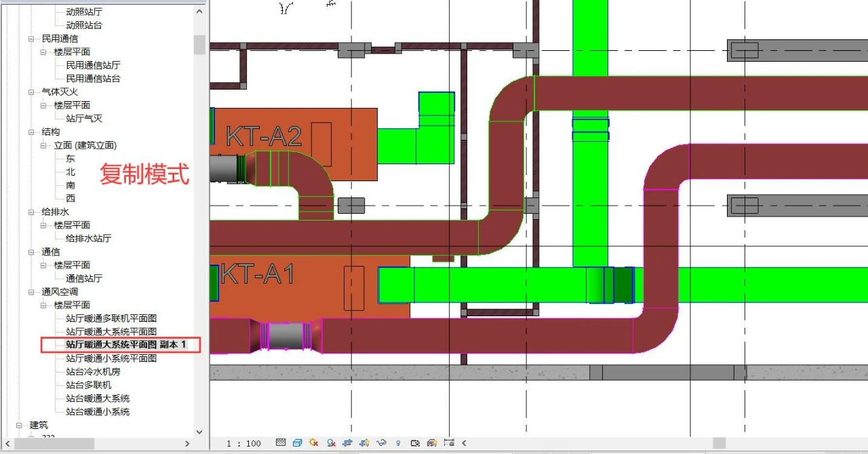Open the 站厅暖通小系统平面图 view

pyautogui.click(x=112, y=358)
